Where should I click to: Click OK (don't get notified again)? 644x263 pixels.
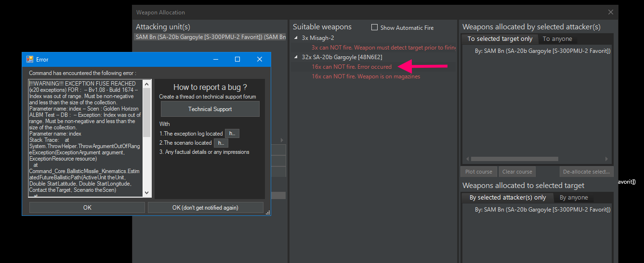tap(206, 208)
